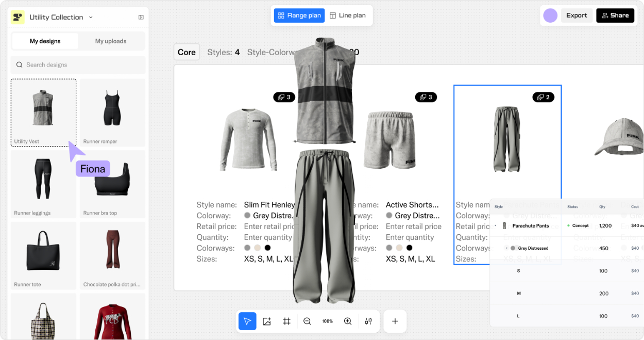The image size is (644, 340).
Task: Select the Runner leggings design thumbnail
Action: 43,184
